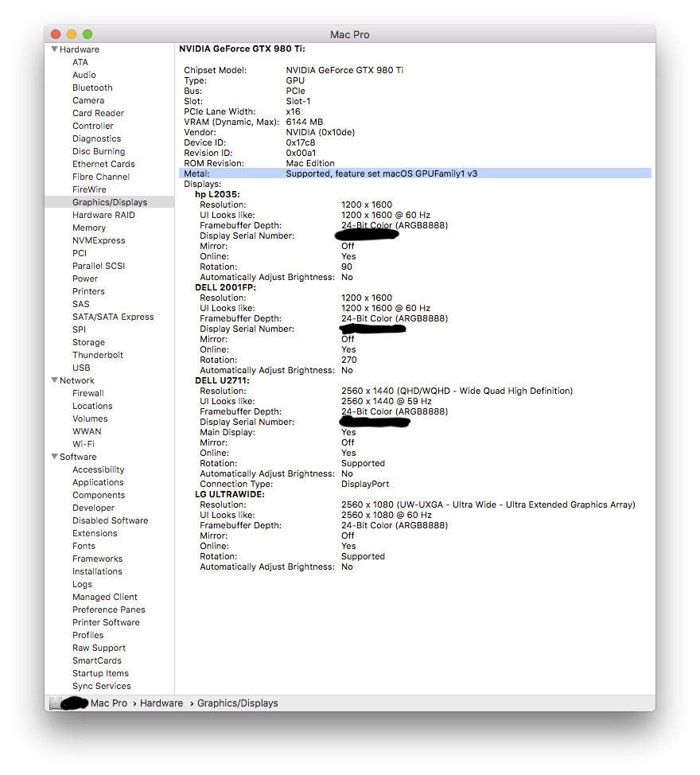Open Disabled Software entry
700x775 pixels.
pos(110,520)
